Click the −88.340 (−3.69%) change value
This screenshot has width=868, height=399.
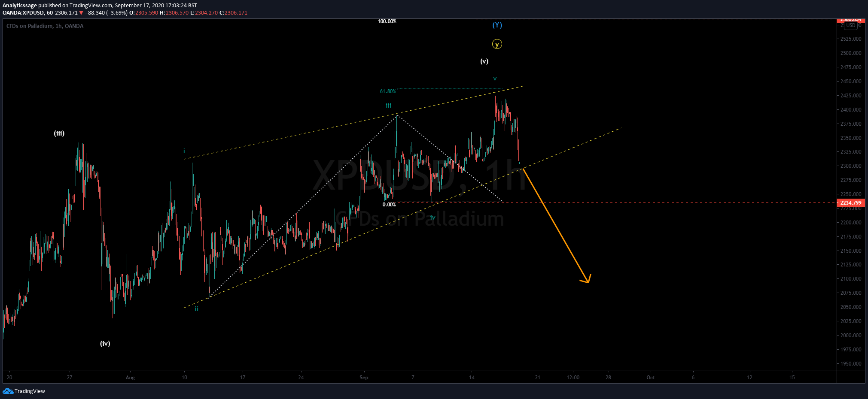coord(106,12)
